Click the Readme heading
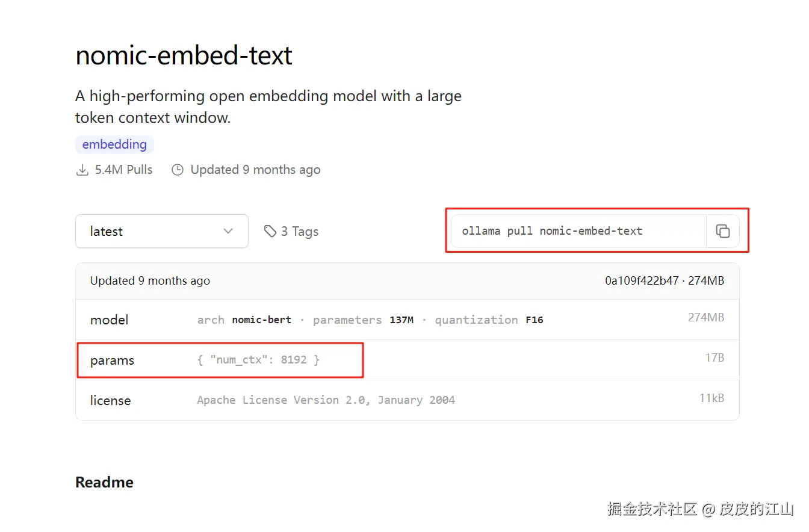Screen dimensions: 809x532 tap(104, 483)
